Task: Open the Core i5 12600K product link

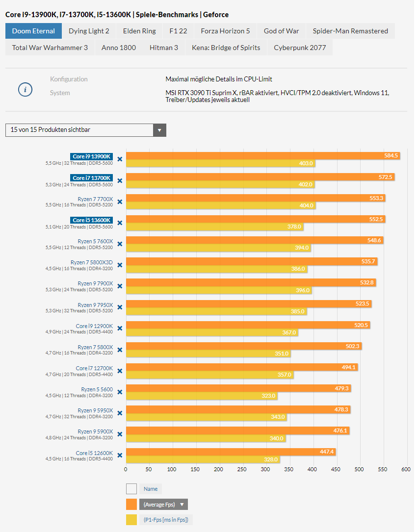Action: 94,453
